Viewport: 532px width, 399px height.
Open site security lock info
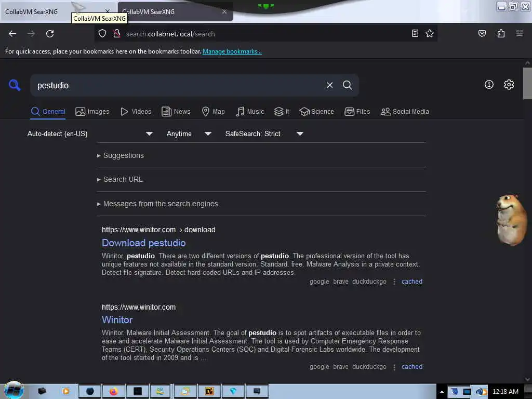click(117, 34)
